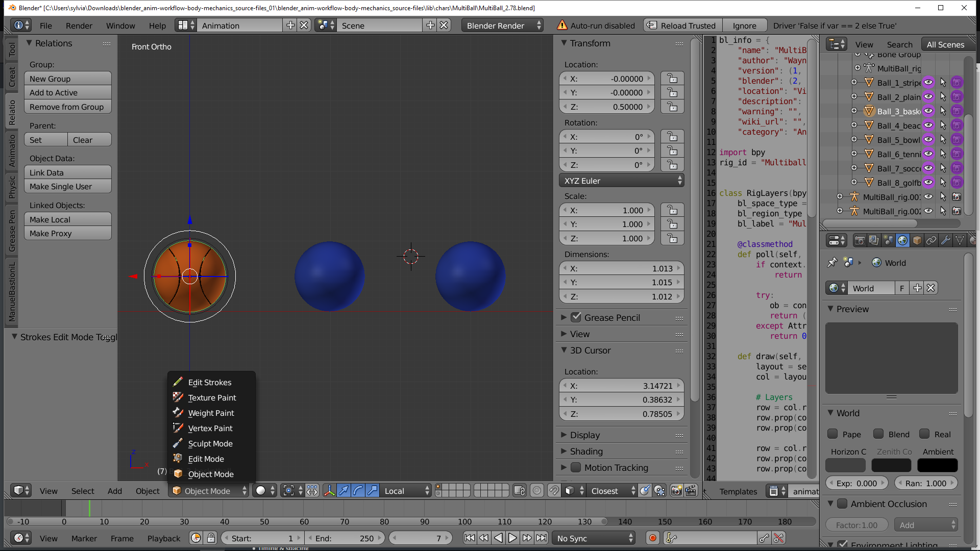Click the End frame field

click(345, 538)
